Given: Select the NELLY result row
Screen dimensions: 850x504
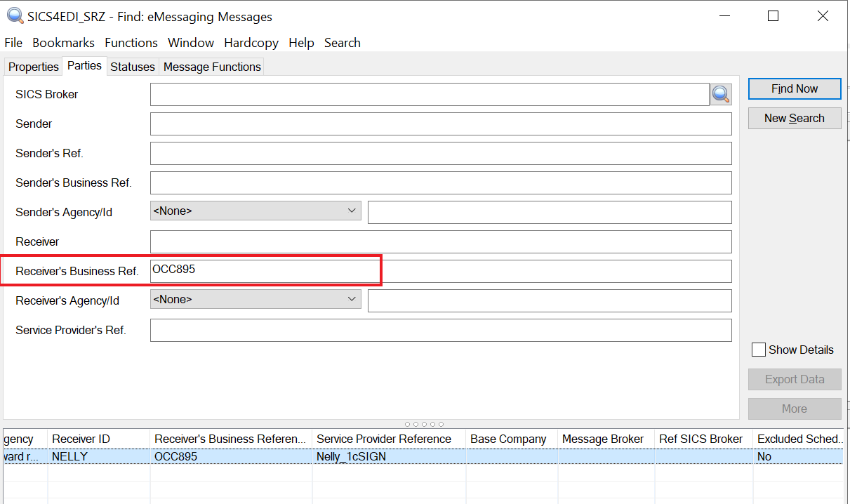Looking at the screenshot, I should pyautogui.click(x=98, y=456).
